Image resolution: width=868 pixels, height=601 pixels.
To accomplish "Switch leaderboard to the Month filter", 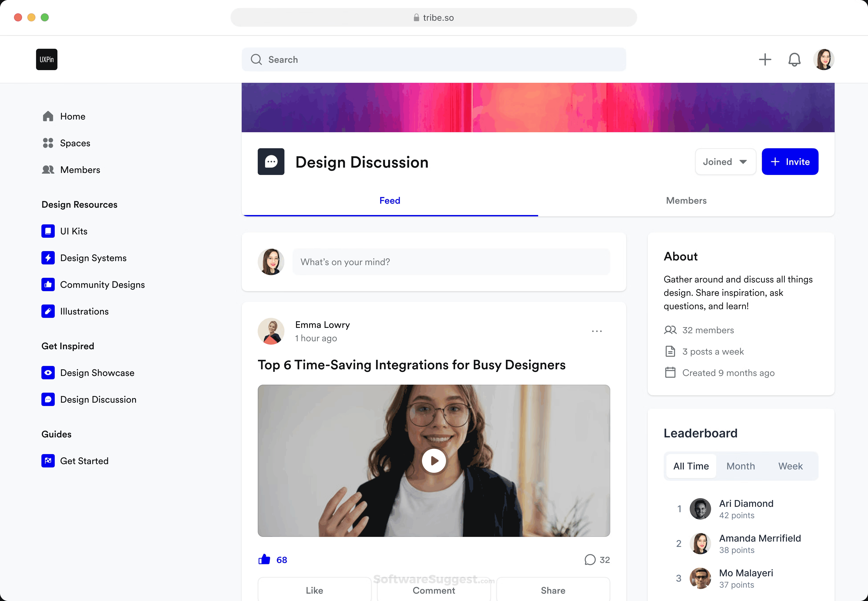I will click(x=740, y=466).
